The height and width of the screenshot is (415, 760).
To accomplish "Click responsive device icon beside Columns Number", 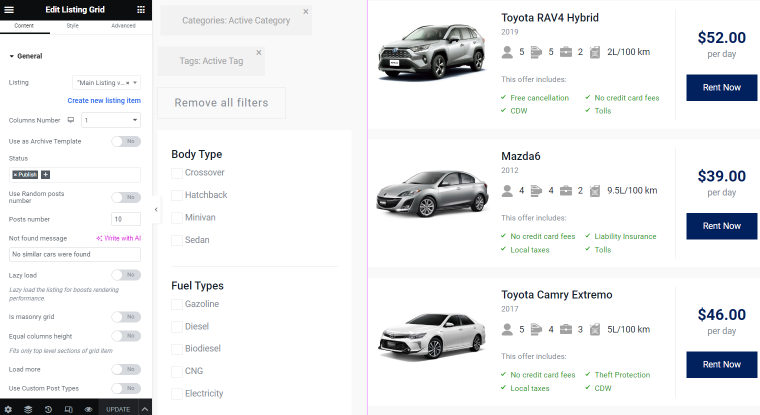I will click(71, 120).
